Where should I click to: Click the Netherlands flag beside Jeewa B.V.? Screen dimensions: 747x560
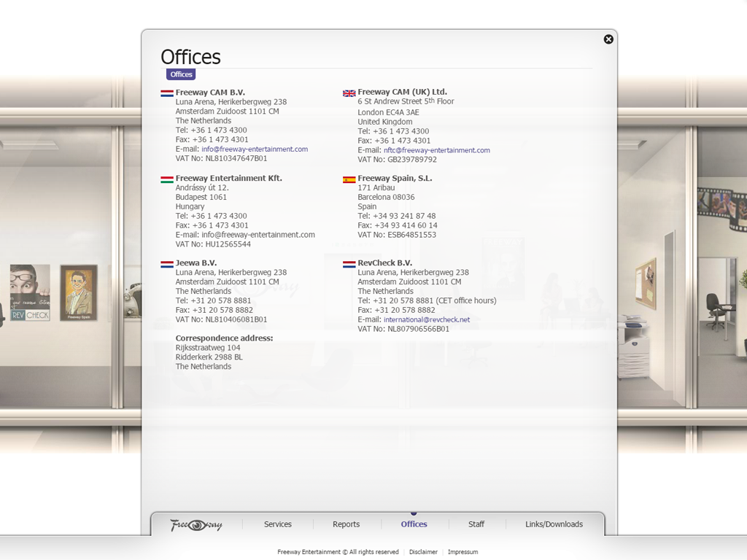pos(167,264)
